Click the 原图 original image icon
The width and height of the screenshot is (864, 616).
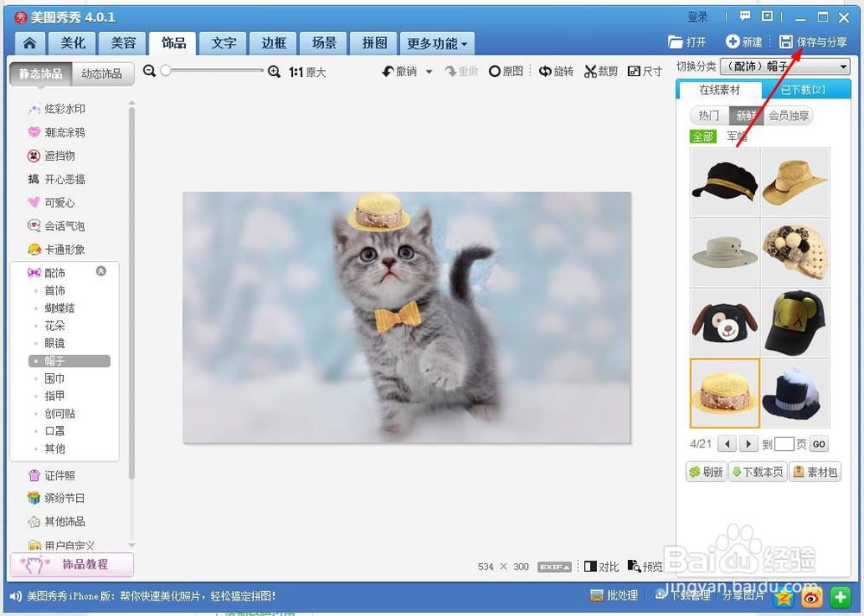(494, 72)
